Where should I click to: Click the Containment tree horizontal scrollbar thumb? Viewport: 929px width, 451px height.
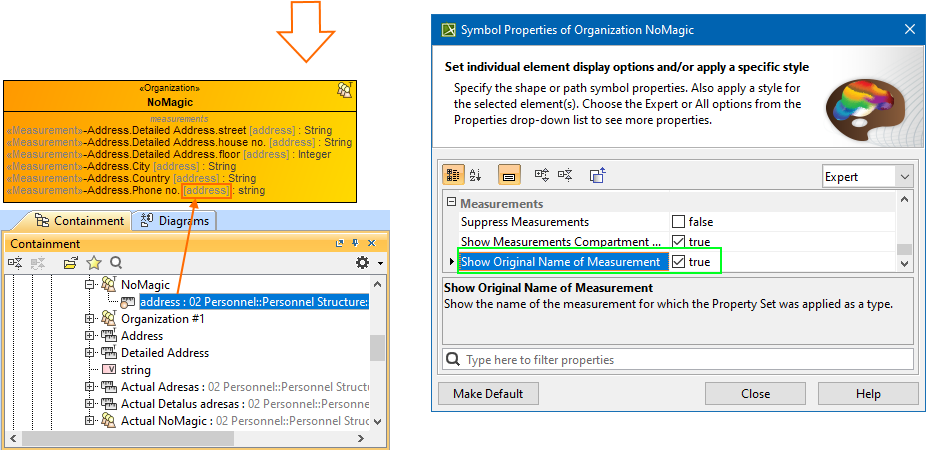tap(128, 439)
